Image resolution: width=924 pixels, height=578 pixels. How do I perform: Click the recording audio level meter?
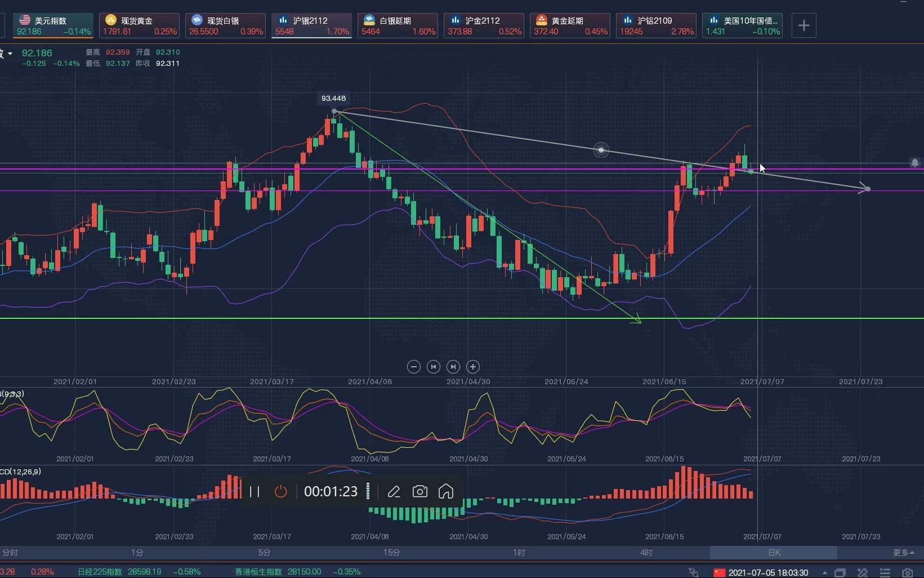coord(368,491)
